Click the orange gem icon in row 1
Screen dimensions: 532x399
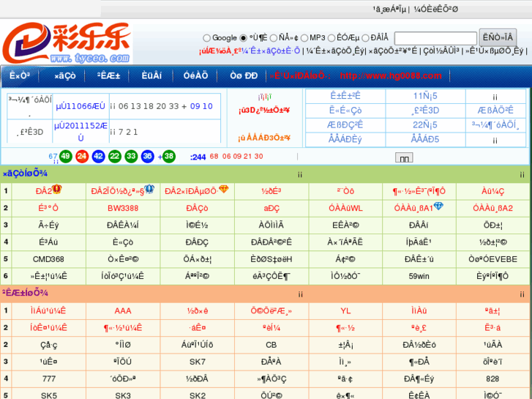(223, 190)
